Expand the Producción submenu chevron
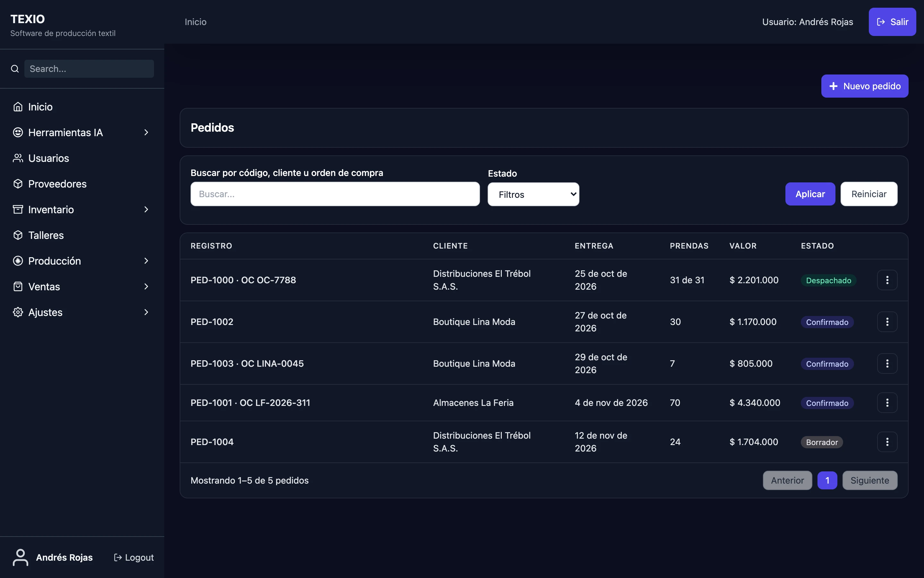 146,261
